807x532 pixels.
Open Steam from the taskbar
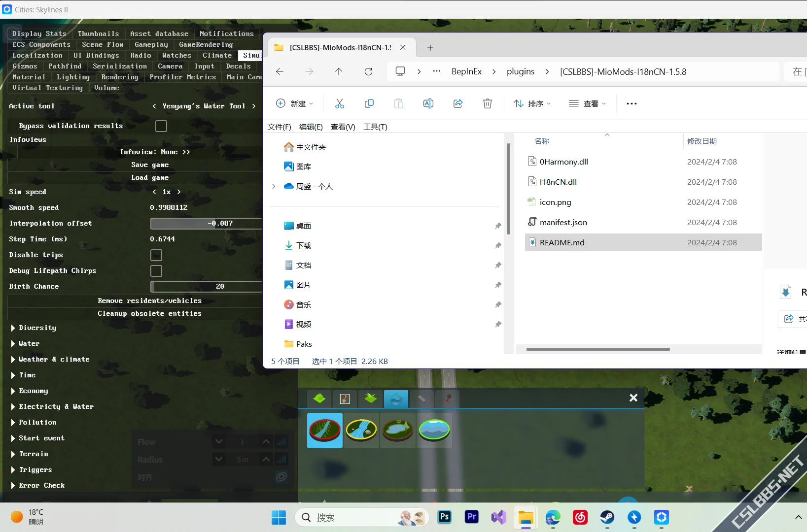pos(607,517)
